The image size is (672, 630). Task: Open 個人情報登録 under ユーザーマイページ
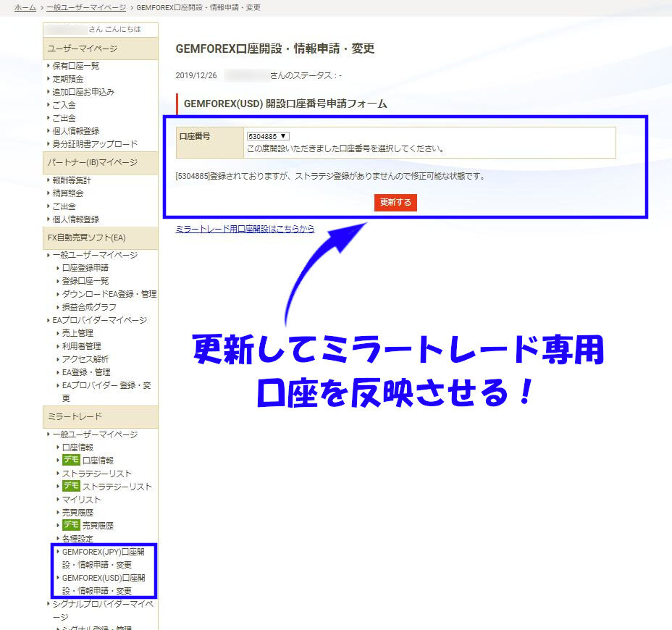pos(76,131)
